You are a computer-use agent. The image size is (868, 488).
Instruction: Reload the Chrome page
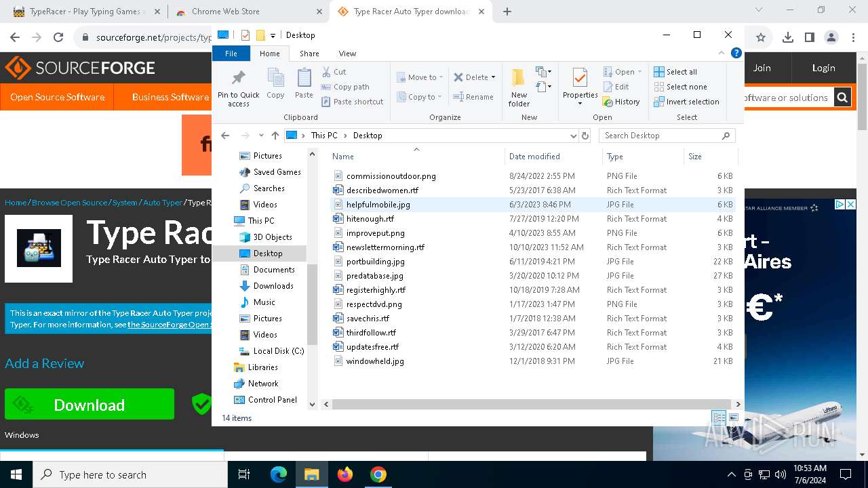click(x=58, y=38)
